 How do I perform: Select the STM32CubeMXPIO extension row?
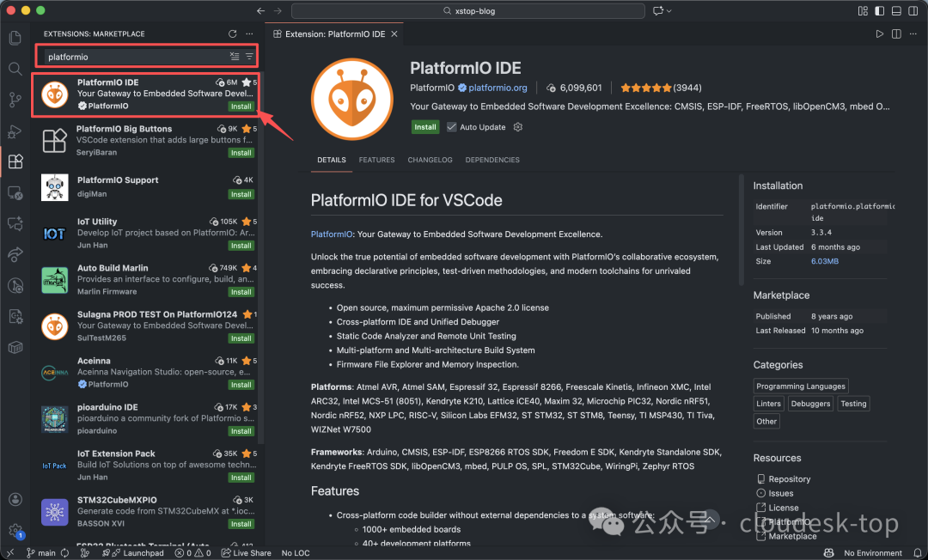(x=145, y=512)
